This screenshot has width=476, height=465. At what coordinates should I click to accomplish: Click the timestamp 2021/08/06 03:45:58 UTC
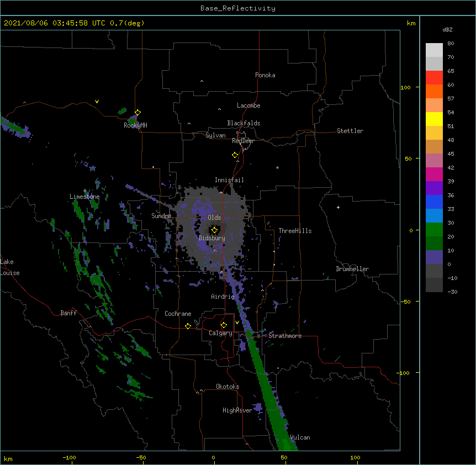pos(55,23)
